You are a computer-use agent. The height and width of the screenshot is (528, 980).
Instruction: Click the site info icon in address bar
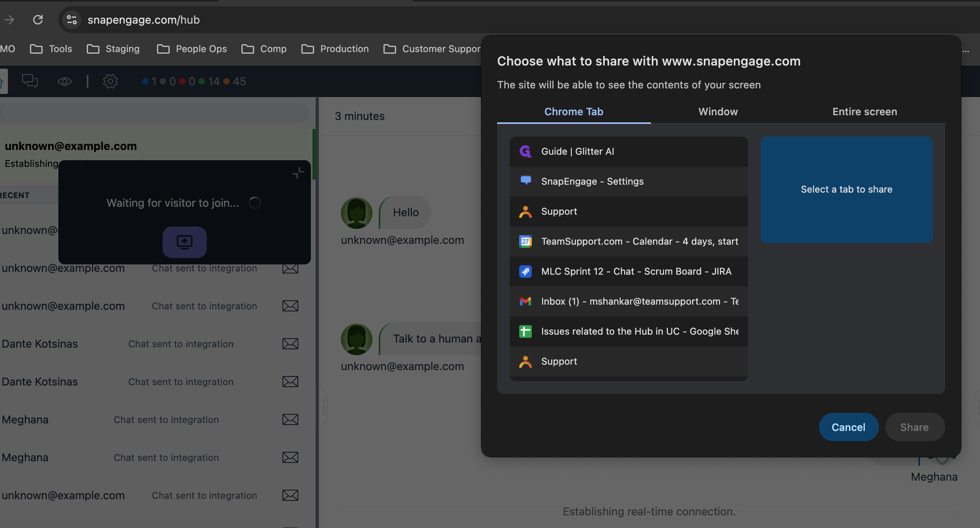[x=72, y=20]
